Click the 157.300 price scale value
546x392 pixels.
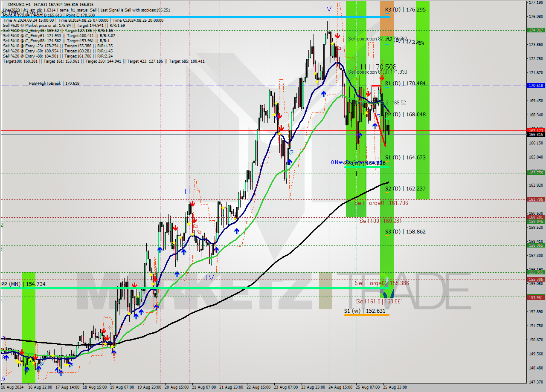point(536,256)
